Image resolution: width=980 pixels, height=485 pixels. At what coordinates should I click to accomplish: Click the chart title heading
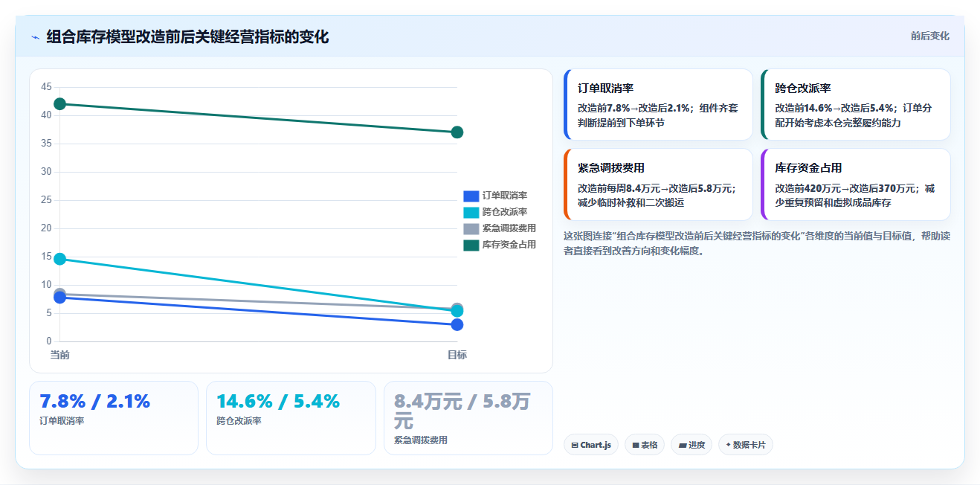pyautogui.click(x=187, y=37)
